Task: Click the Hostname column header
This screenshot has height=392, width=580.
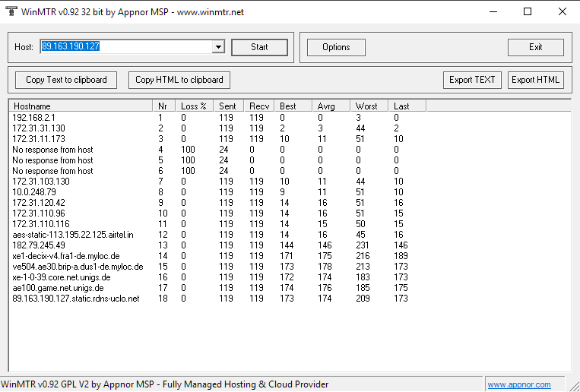Action: (81, 106)
